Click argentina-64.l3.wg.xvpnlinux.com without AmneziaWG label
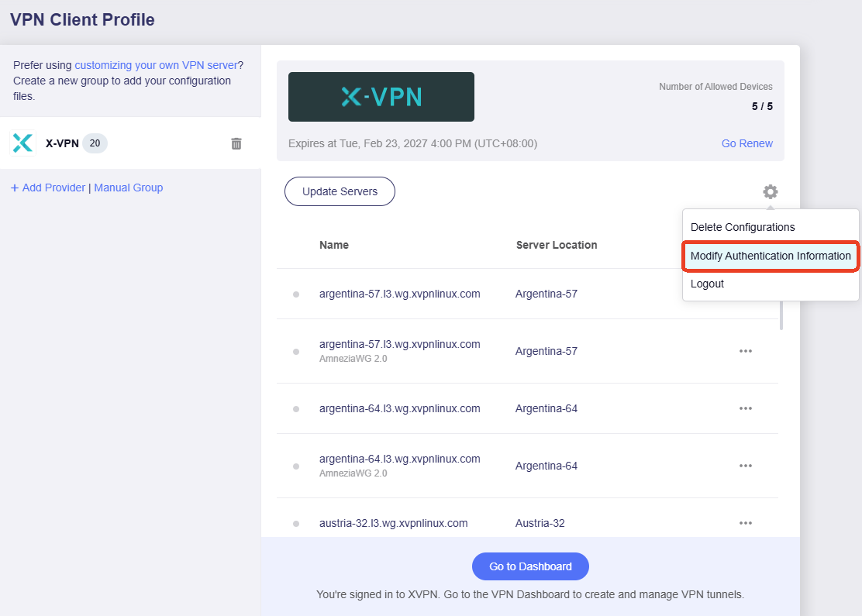 [400, 408]
